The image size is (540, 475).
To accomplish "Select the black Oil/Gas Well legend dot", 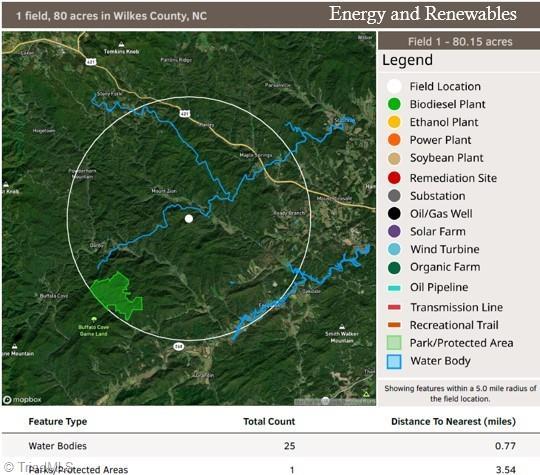I will (394, 214).
